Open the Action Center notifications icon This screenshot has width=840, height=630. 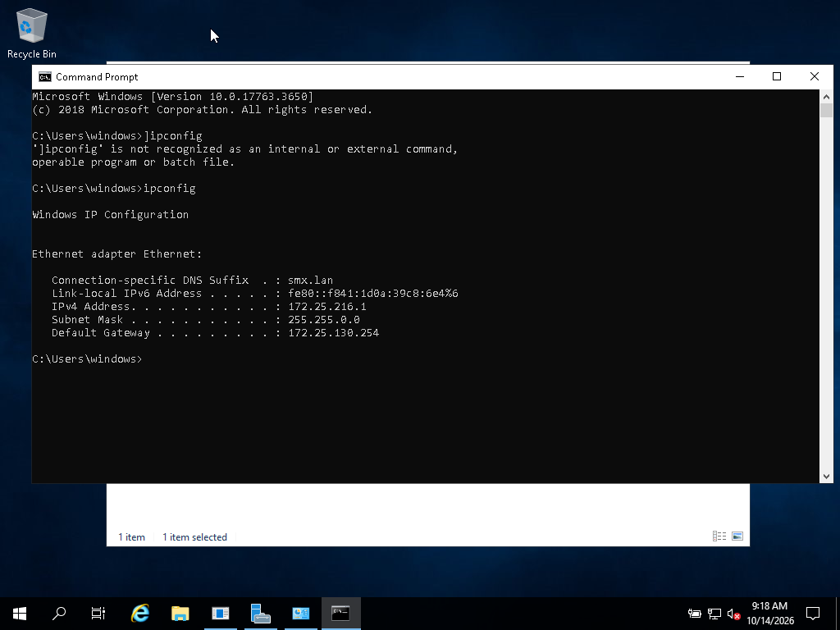[x=813, y=614]
